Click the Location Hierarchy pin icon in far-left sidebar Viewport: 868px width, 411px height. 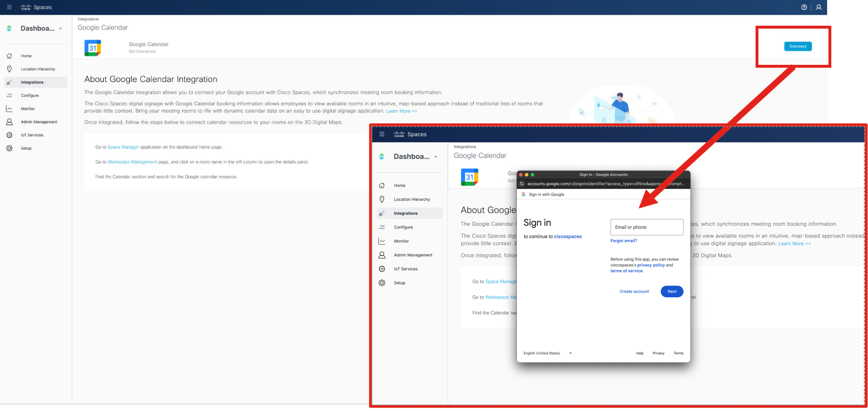point(9,69)
